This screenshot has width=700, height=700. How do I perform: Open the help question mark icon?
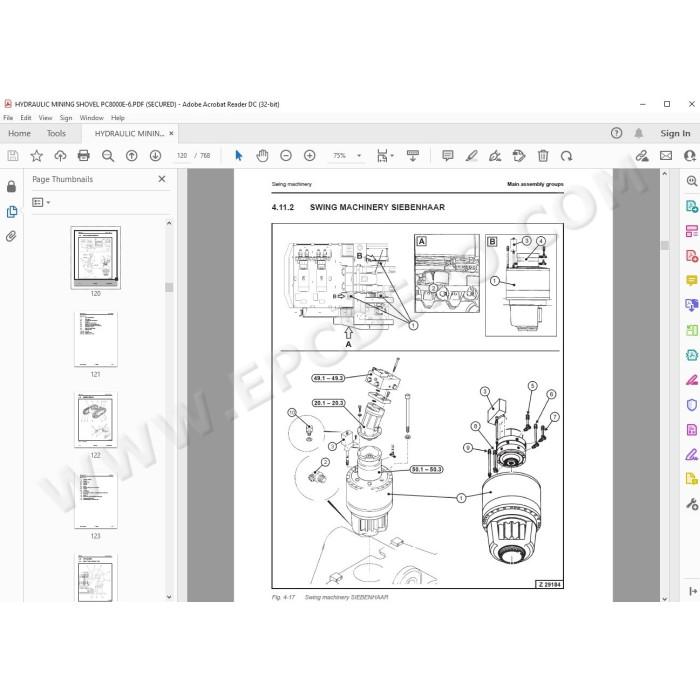pos(616,133)
